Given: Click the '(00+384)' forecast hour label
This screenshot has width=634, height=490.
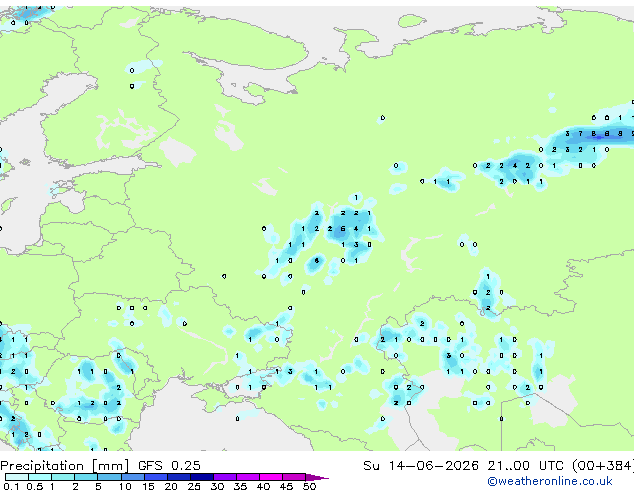Looking at the screenshot, I should [603, 466].
